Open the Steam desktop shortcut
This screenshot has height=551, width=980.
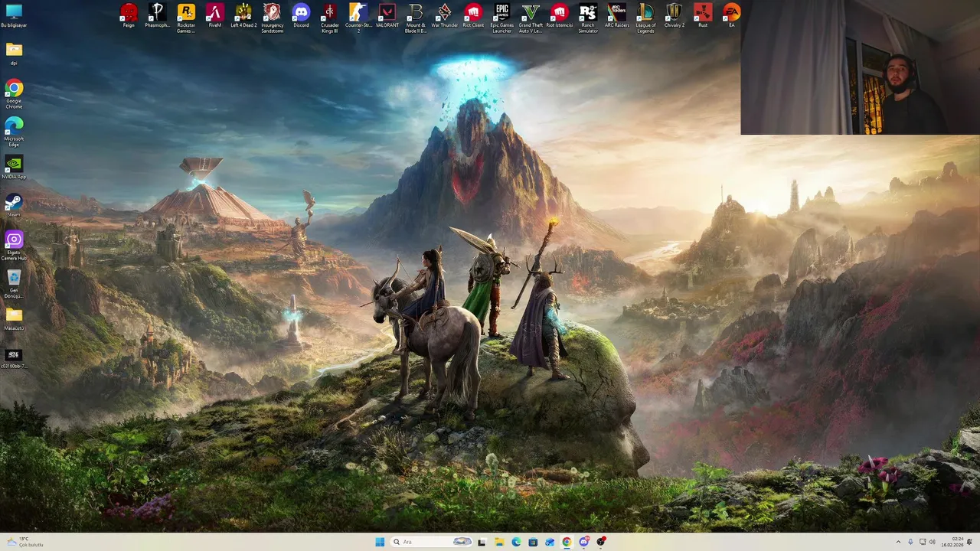(x=14, y=205)
